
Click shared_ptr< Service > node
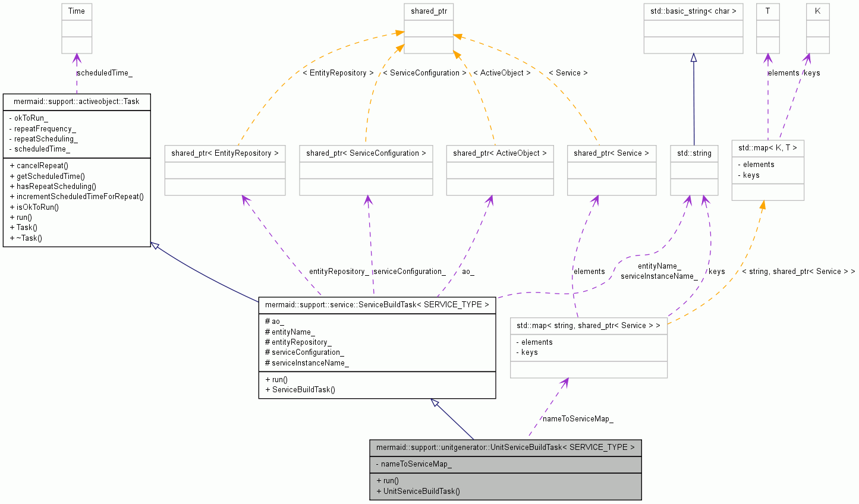(612, 170)
